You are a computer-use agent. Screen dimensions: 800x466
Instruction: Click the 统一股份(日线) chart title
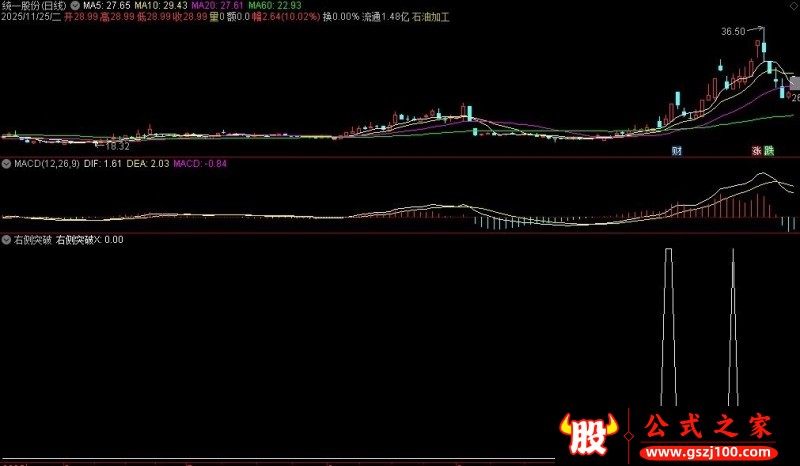(x=34, y=6)
